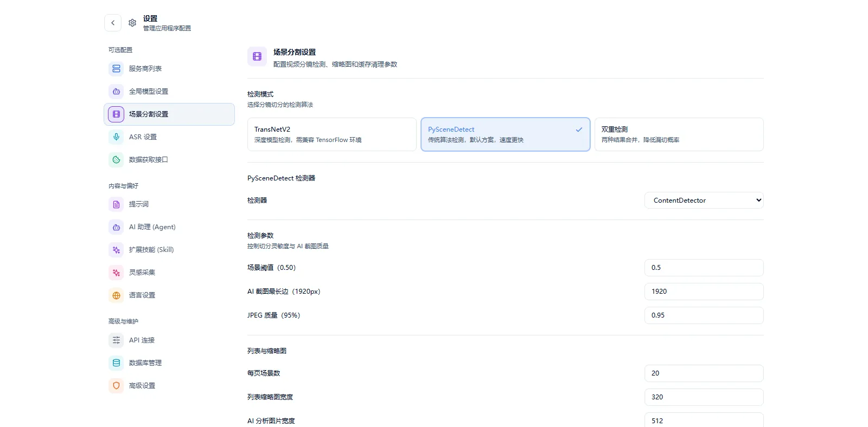
Task: Go to 数据获取接口 page
Action: point(169,160)
